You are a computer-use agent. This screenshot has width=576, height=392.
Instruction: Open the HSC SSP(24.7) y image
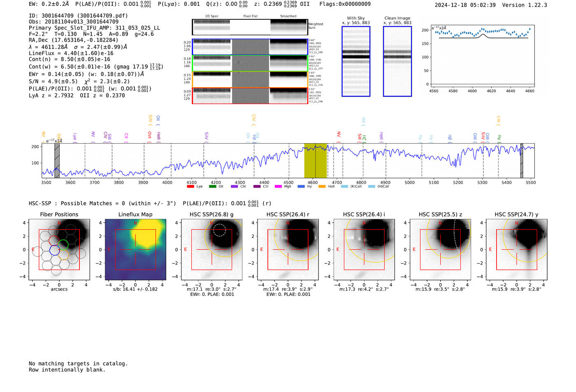[516, 249]
